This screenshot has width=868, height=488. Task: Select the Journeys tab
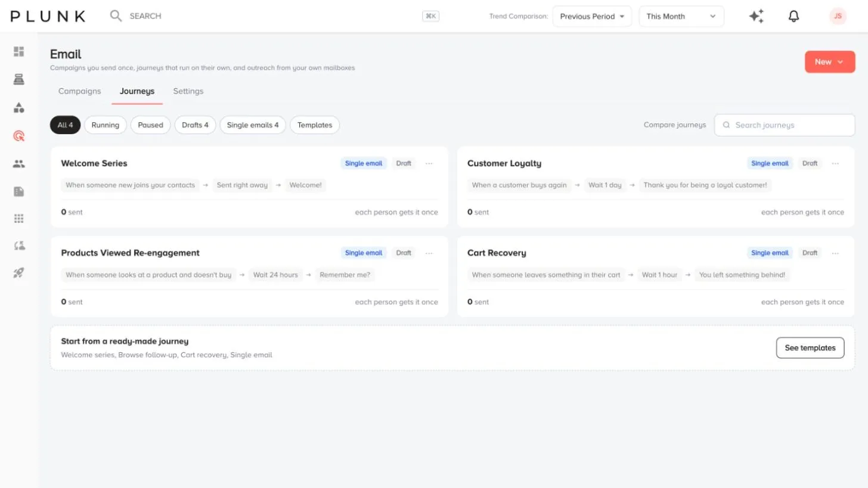tap(137, 91)
